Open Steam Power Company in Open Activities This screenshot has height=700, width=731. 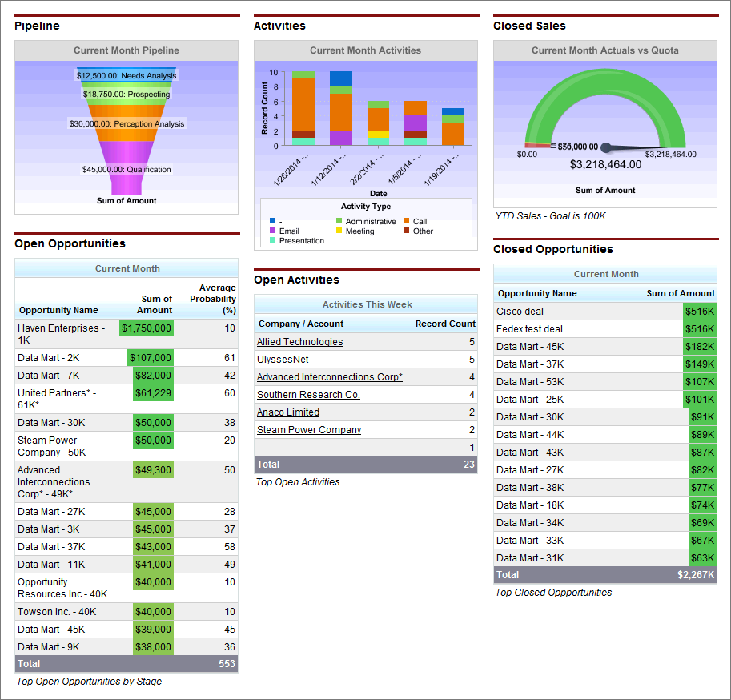click(308, 429)
